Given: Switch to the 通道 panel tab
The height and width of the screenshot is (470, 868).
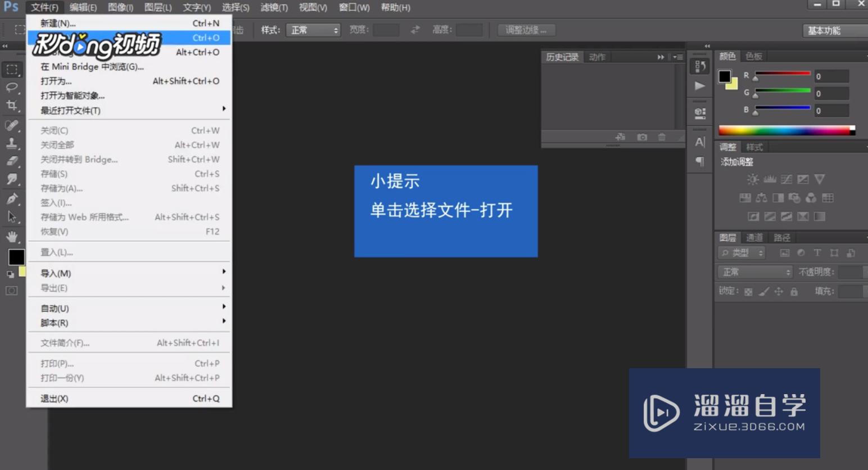Looking at the screenshot, I should point(755,237).
